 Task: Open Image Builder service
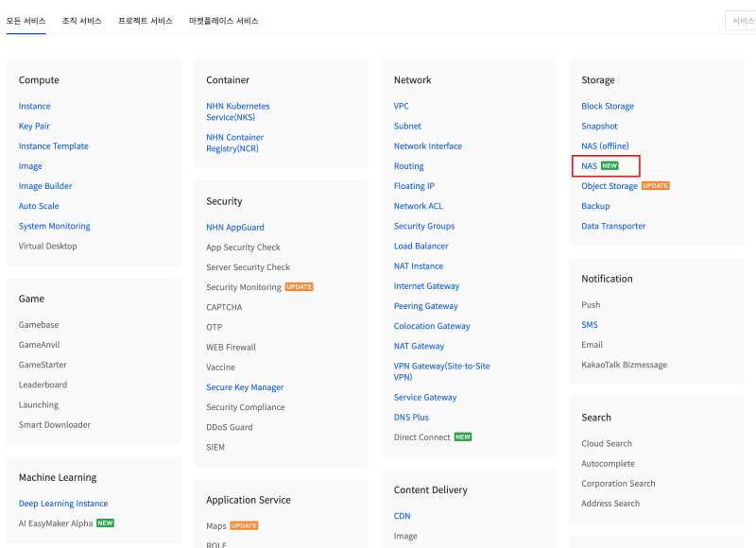tap(45, 186)
